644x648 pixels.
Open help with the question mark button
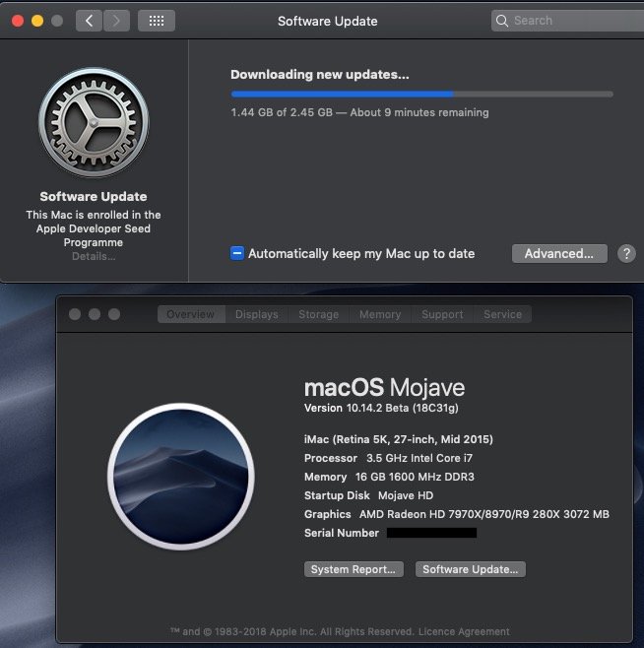pyautogui.click(x=626, y=253)
